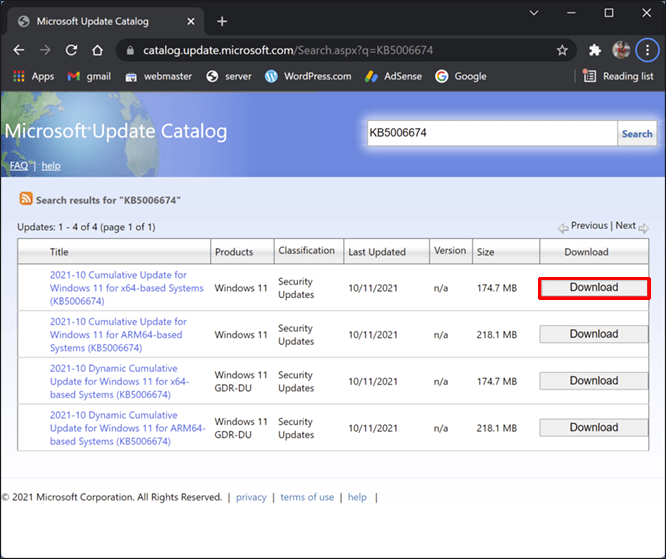Image resolution: width=666 pixels, height=559 pixels.
Task: Open a new browser tab
Action: tap(222, 21)
